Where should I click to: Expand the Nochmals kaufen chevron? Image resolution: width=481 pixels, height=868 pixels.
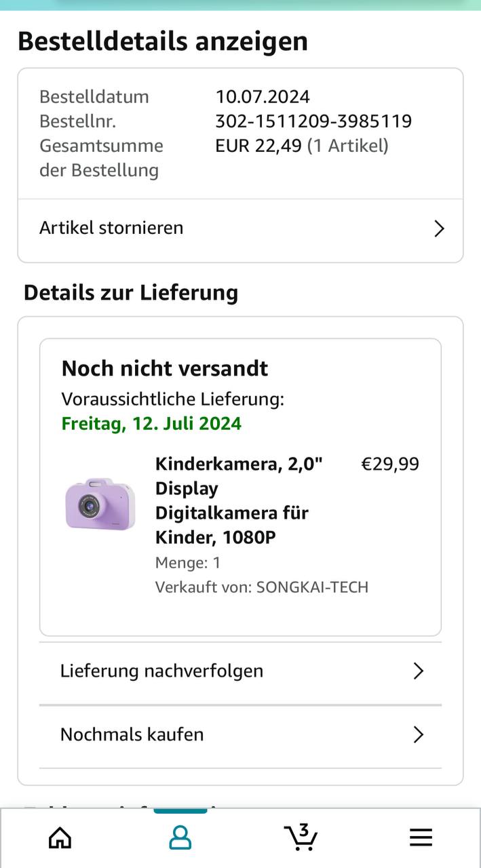(419, 734)
